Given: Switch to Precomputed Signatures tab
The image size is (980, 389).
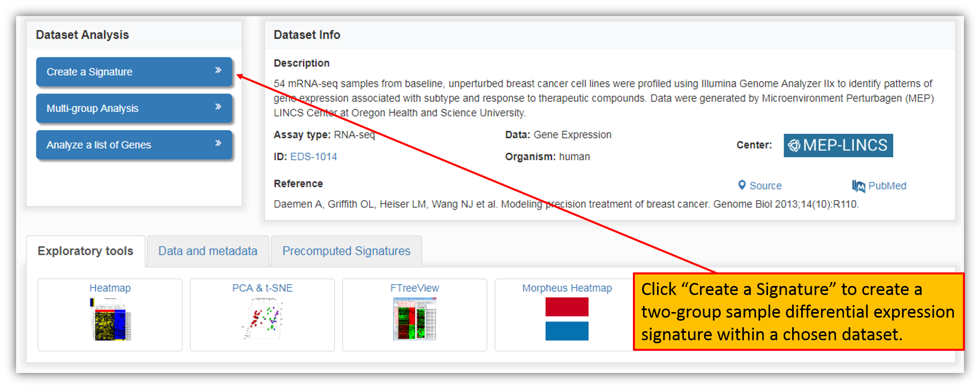Looking at the screenshot, I should tap(347, 251).
